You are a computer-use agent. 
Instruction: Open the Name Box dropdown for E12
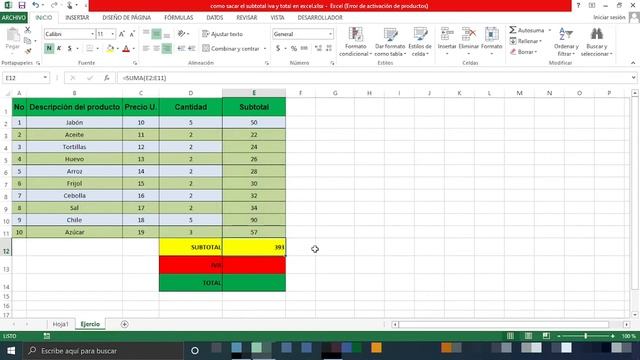click(45, 78)
